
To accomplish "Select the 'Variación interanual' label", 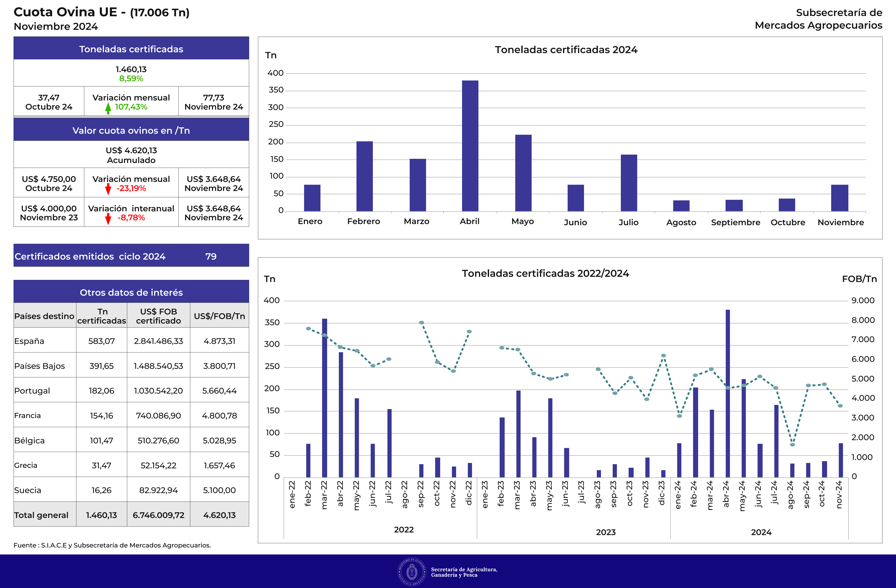I will click(131, 208).
